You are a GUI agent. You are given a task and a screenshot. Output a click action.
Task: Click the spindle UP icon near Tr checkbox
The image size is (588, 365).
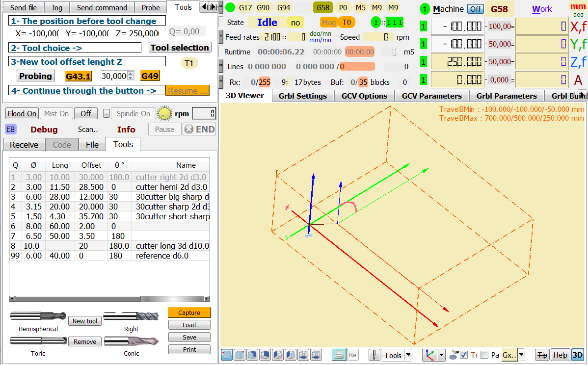(x=454, y=355)
